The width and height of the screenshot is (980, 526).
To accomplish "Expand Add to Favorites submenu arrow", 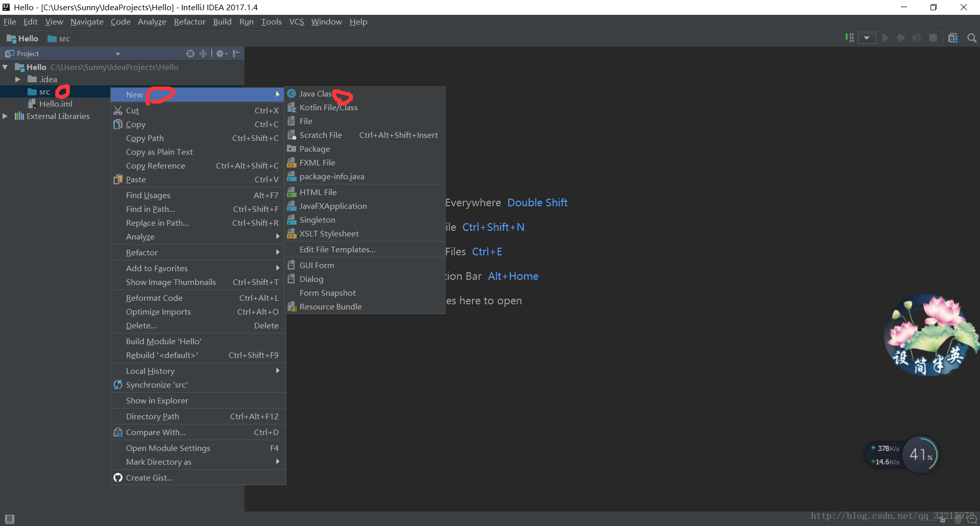I will point(278,268).
